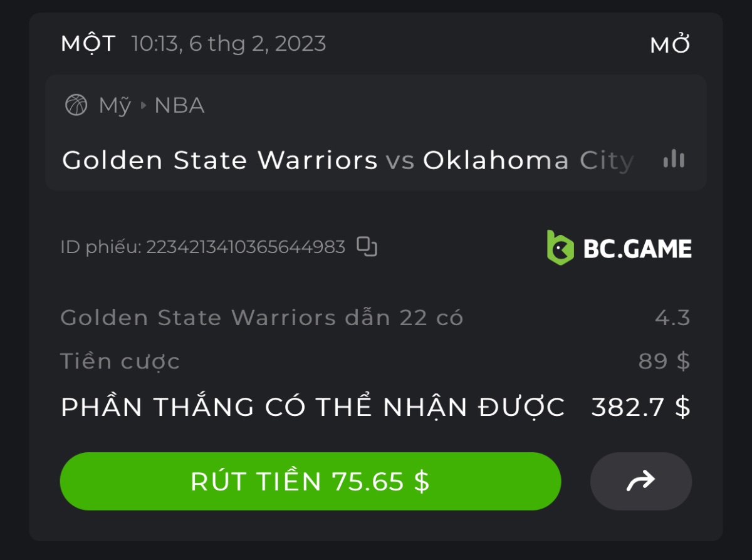Open match statistics bar chart icon
Image resolution: width=752 pixels, height=560 pixels.
tap(674, 160)
